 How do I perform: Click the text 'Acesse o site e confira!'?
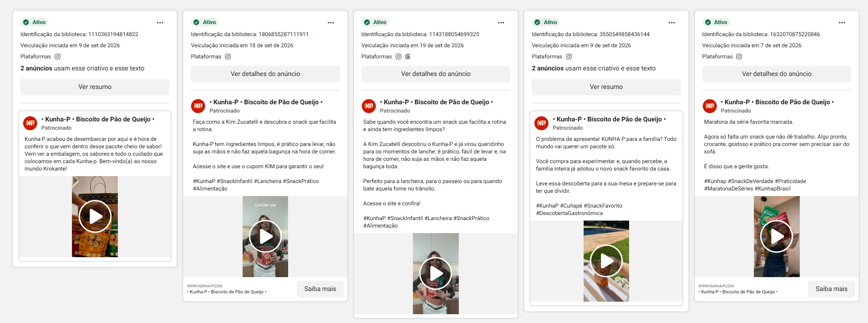click(392, 203)
